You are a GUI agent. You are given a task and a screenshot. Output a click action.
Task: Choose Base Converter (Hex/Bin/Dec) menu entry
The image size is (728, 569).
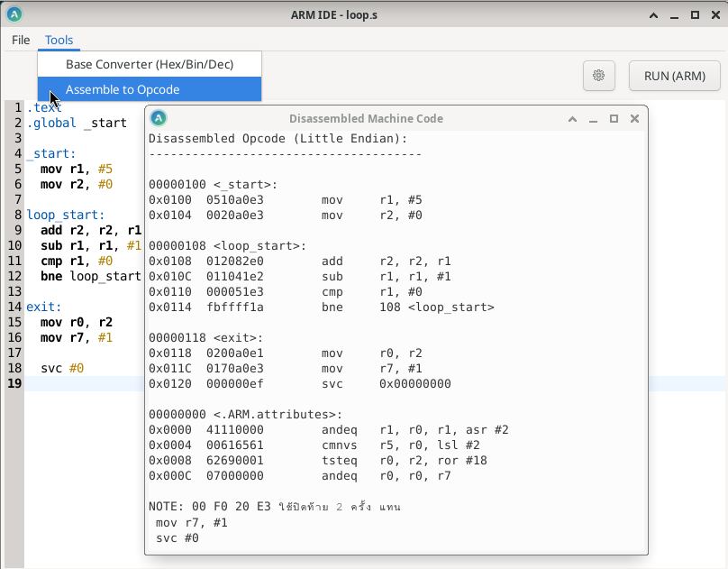[x=150, y=64]
